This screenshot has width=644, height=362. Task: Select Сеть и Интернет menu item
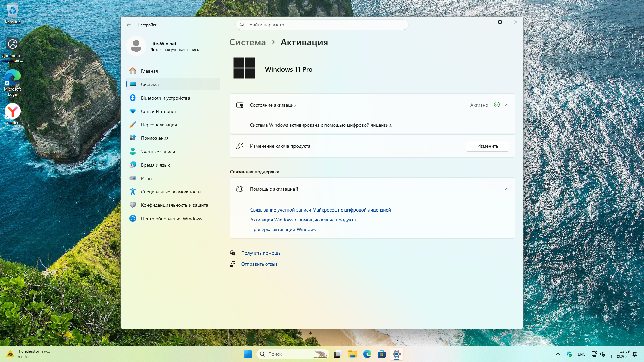pyautogui.click(x=158, y=111)
